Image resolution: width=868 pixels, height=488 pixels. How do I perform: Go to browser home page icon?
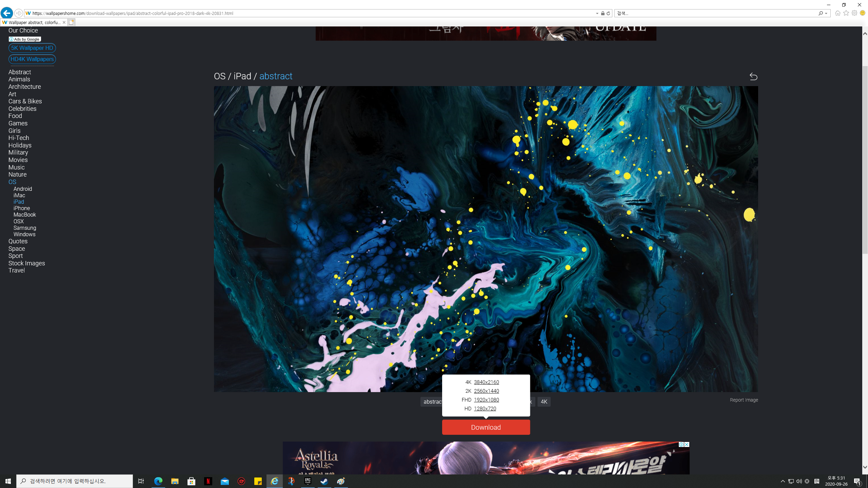pyautogui.click(x=838, y=13)
